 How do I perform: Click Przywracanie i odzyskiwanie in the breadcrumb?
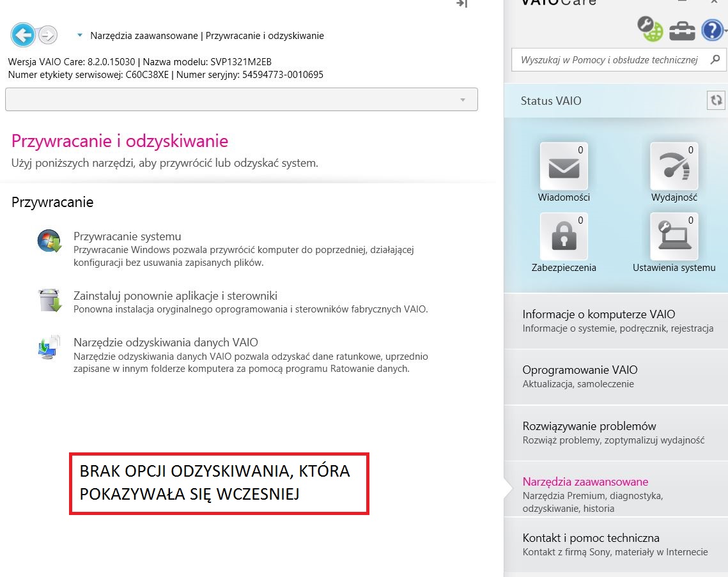(x=265, y=36)
